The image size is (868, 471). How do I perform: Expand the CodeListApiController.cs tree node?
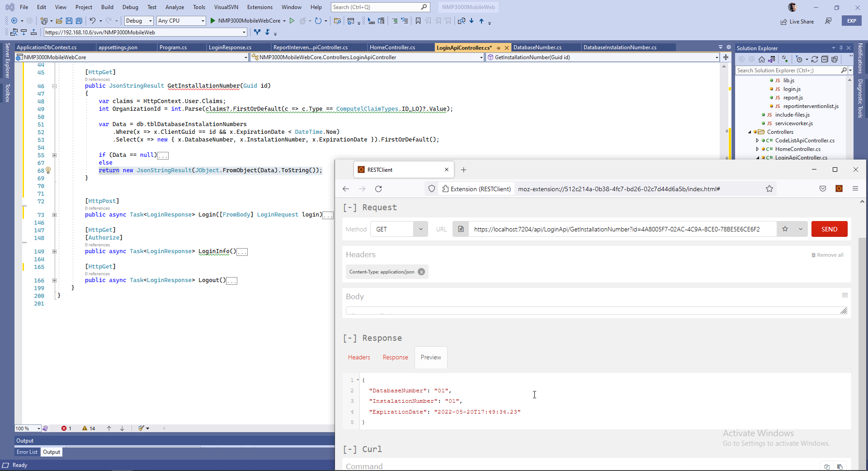(x=757, y=141)
